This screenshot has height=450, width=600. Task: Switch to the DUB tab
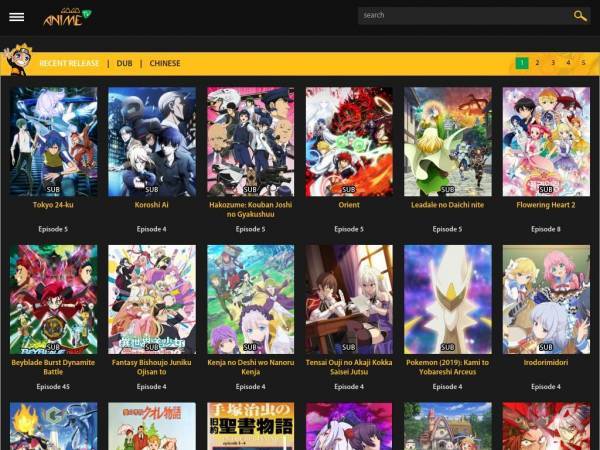[x=124, y=64]
